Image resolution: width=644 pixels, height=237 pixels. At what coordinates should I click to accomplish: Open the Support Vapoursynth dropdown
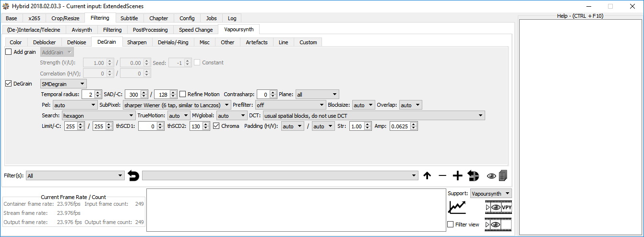pyautogui.click(x=490, y=193)
